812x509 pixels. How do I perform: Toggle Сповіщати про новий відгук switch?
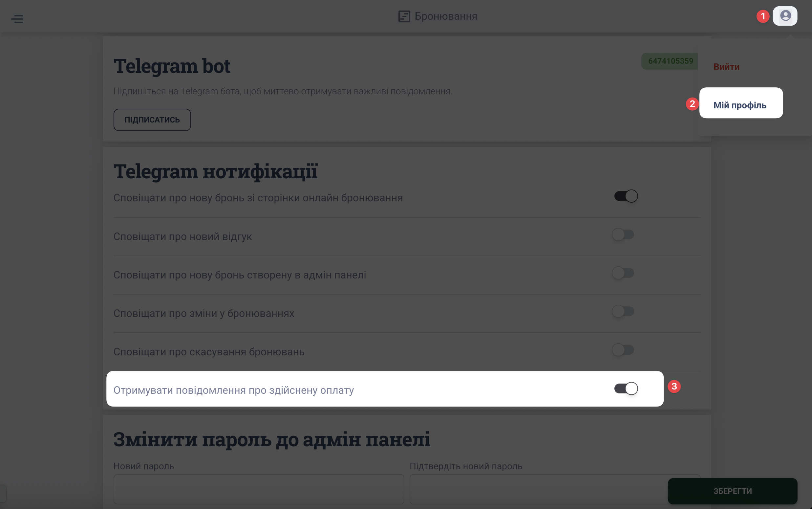click(623, 234)
